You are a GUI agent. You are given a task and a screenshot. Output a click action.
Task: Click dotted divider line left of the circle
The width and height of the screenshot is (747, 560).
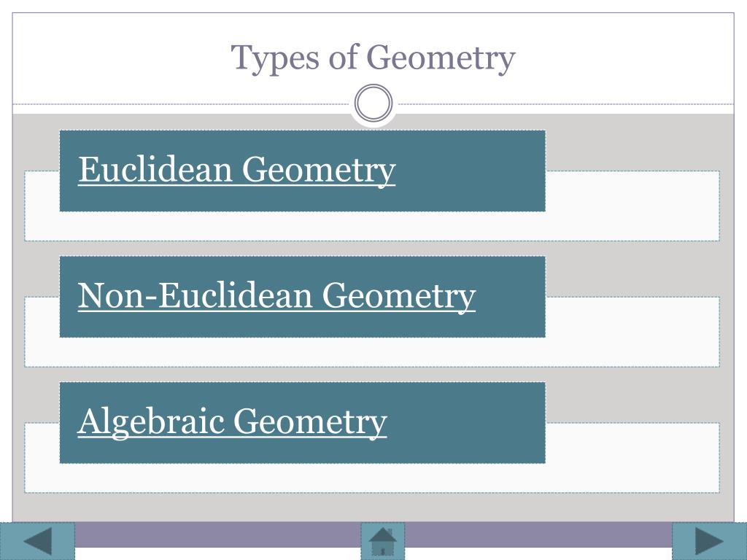coord(181,104)
